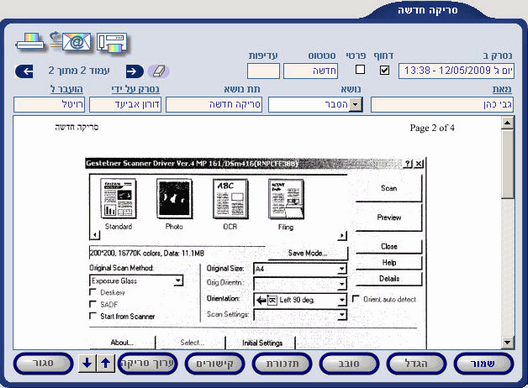The image size is (528, 388).
Task: Click the printer icon in the toolbar
Action: [30, 42]
